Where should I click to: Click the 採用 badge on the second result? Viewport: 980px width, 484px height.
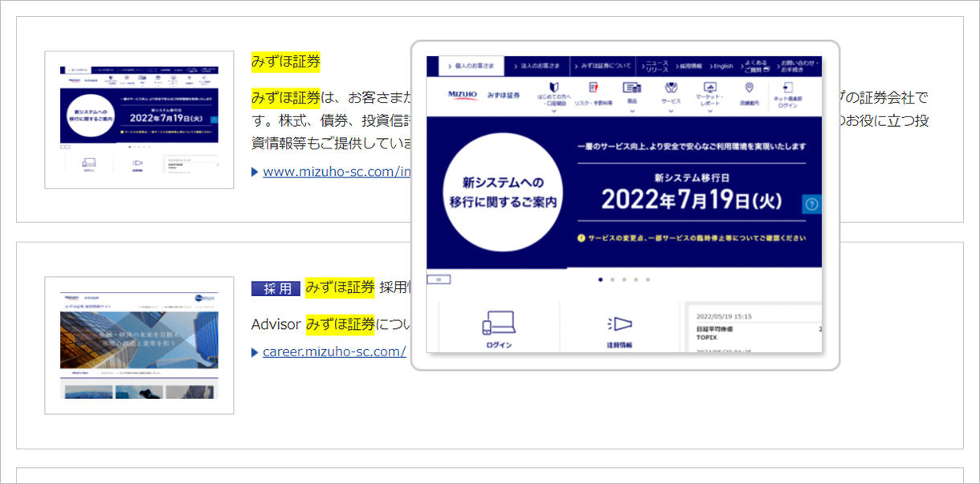276,288
